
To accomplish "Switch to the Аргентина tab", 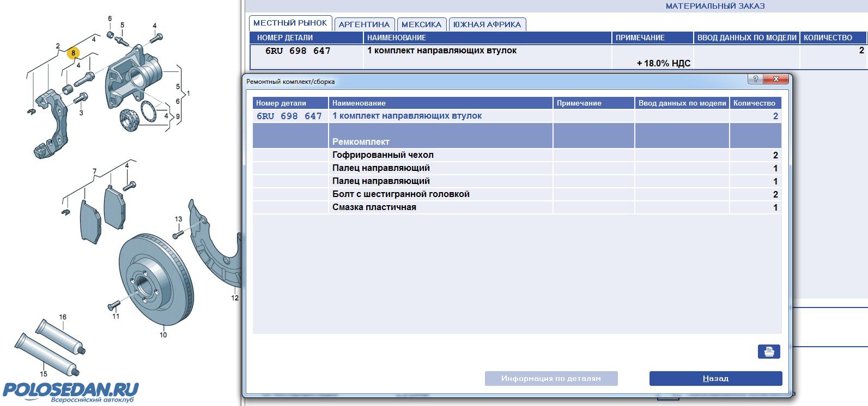I will [x=364, y=24].
